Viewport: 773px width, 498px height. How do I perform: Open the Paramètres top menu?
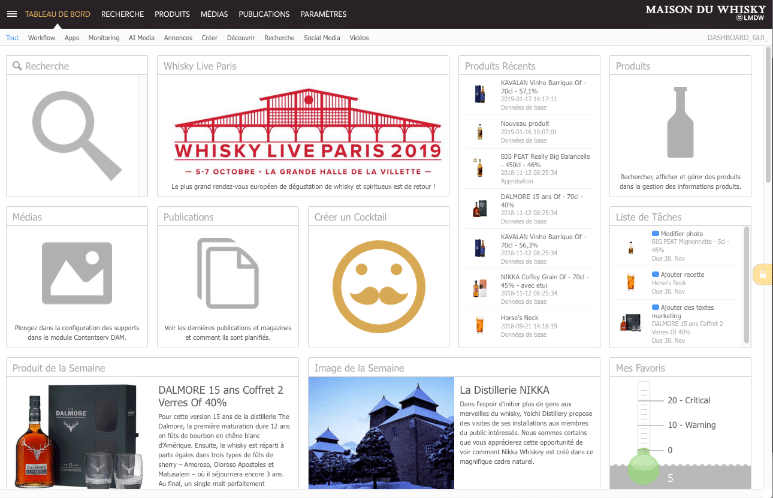click(323, 14)
